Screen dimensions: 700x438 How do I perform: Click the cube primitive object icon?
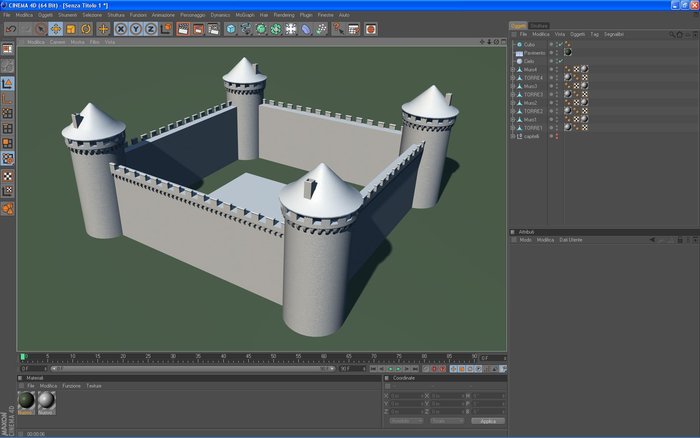pos(230,29)
